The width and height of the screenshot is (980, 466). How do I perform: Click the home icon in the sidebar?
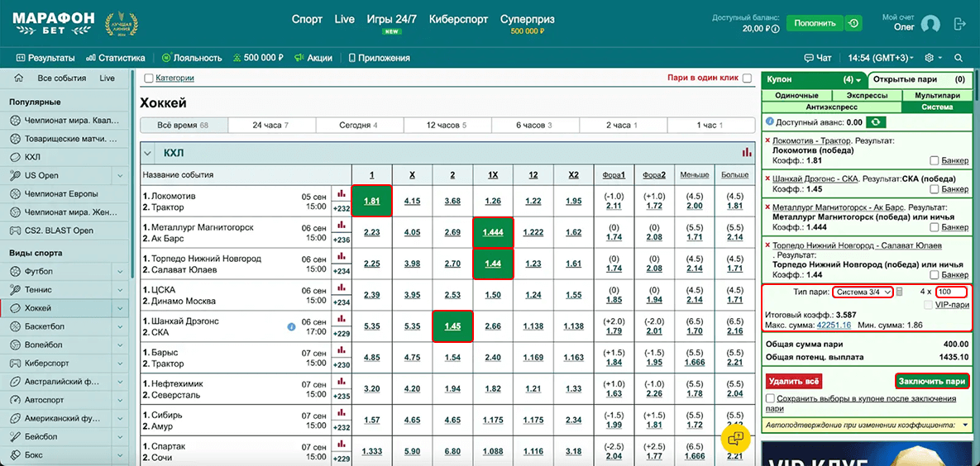(19, 78)
